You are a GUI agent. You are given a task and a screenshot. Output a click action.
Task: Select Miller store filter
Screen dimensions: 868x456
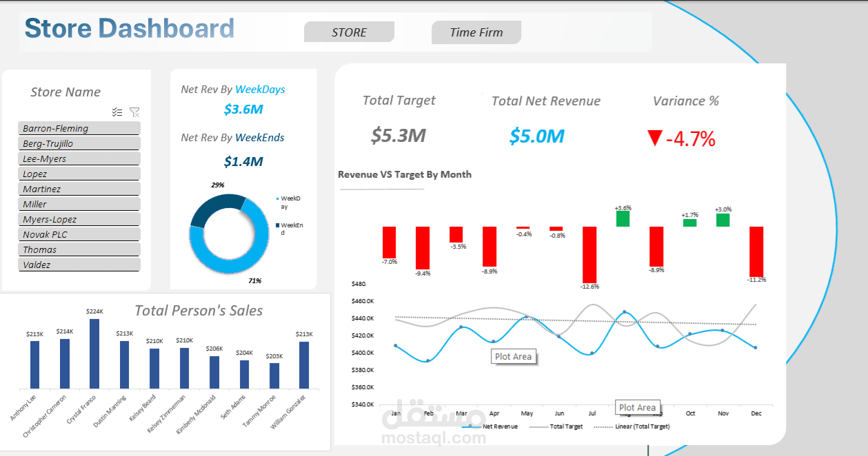tap(79, 204)
